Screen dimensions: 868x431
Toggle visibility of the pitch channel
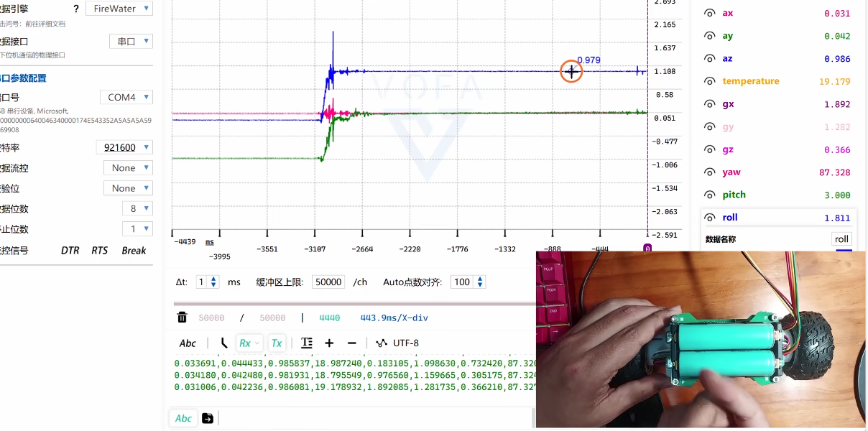(710, 195)
